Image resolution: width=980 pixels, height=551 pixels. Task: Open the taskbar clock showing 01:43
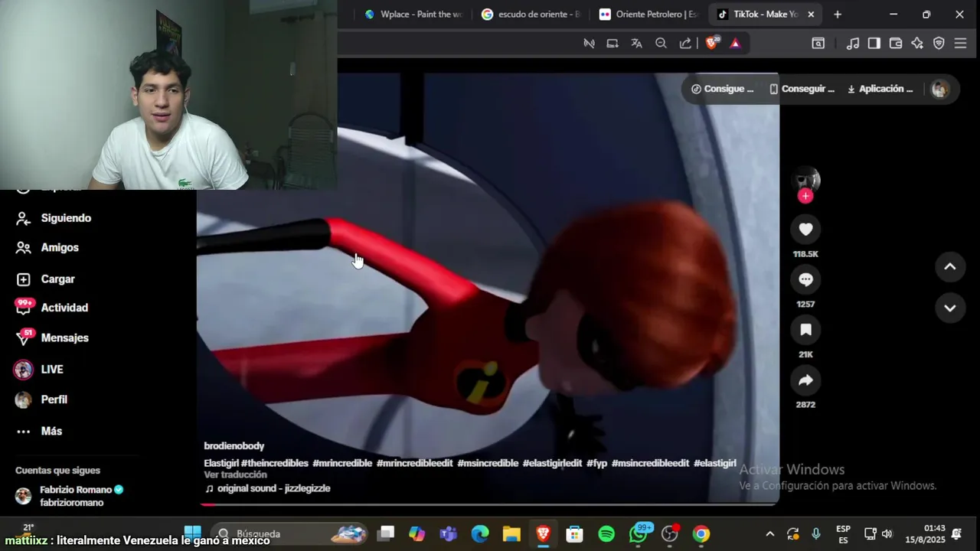click(x=925, y=534)
